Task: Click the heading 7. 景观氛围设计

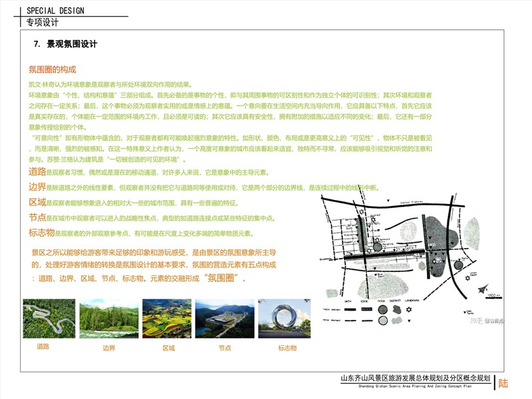Action: coord(65,44)
